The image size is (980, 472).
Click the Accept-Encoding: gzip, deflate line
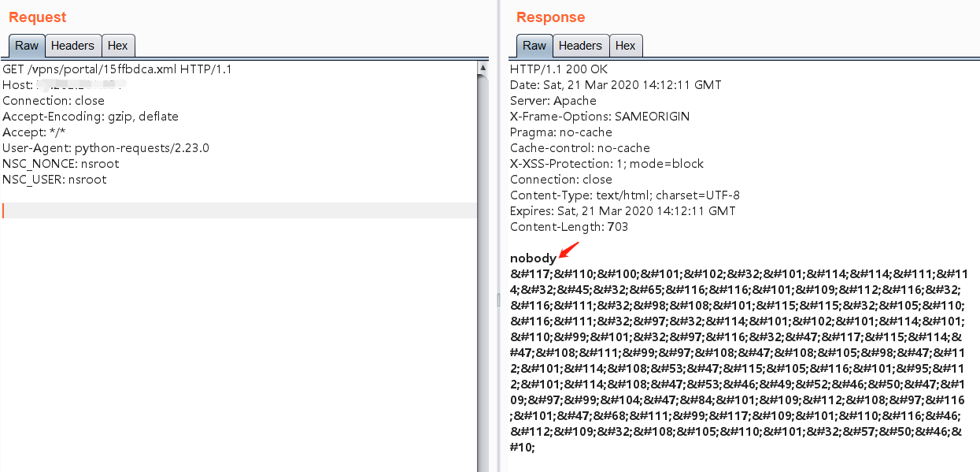[91, 117]
